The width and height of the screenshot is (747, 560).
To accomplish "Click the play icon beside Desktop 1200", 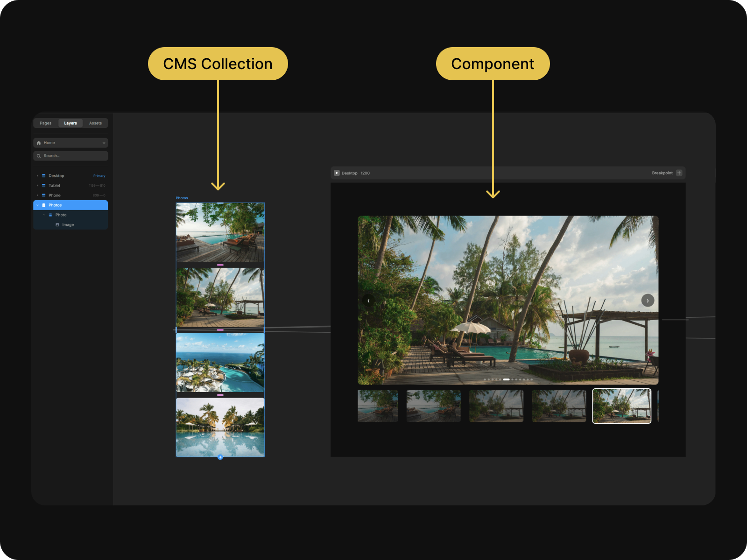I will 337,173.
